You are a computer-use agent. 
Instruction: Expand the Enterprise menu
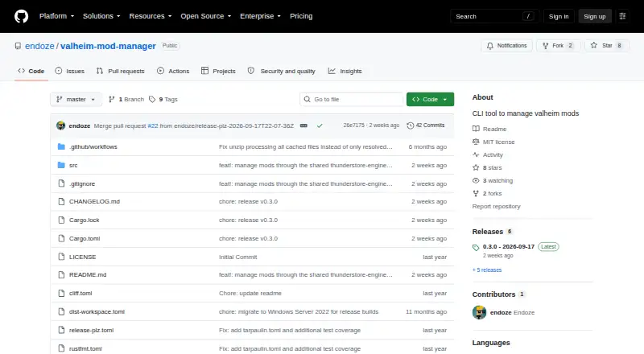tap(260, 16)
